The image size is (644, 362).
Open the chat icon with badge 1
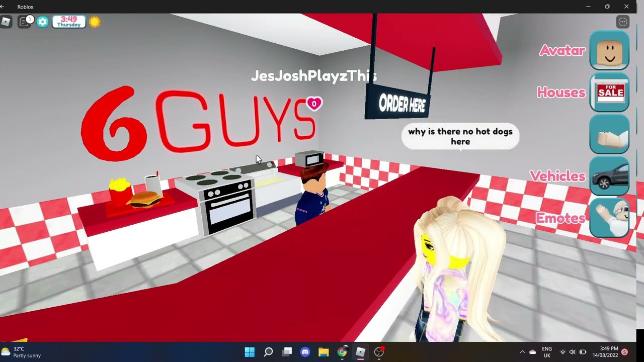tap(25, 22)
